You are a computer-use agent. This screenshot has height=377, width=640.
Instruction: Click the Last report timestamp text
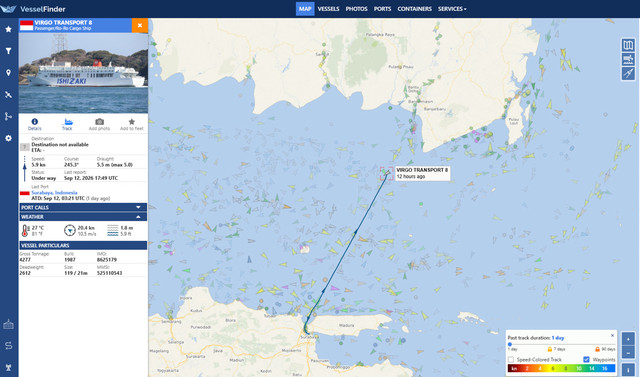point(91,178)
